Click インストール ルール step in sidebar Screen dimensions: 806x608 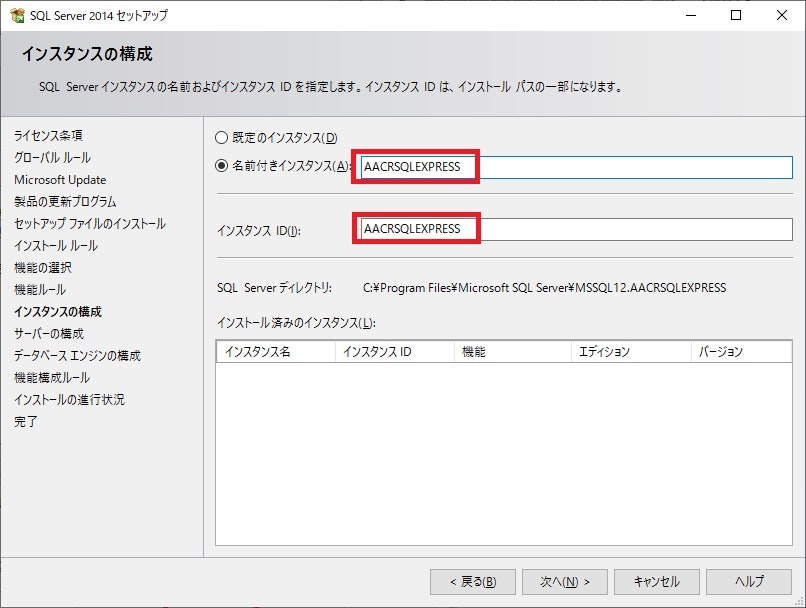pos(56,246)
